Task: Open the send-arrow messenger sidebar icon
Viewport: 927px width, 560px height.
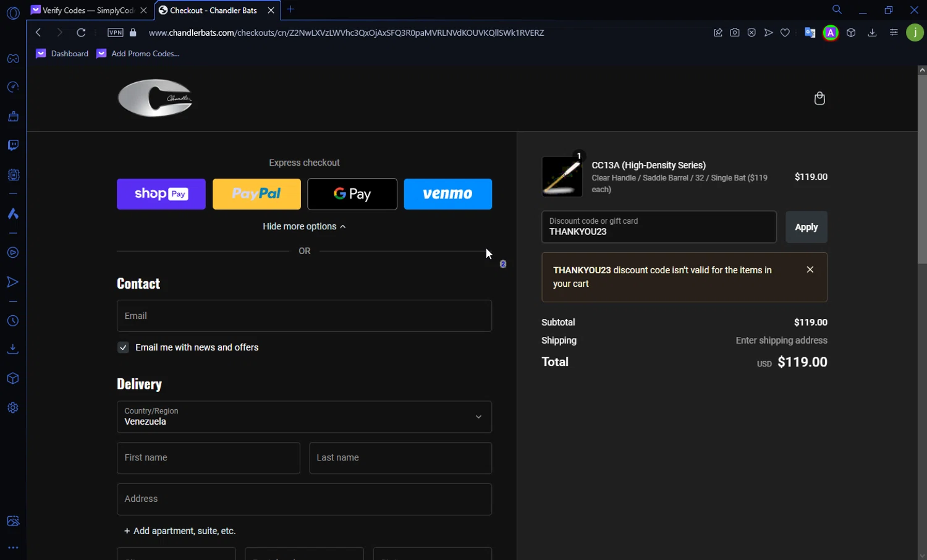Action: [x=13, y=282]
